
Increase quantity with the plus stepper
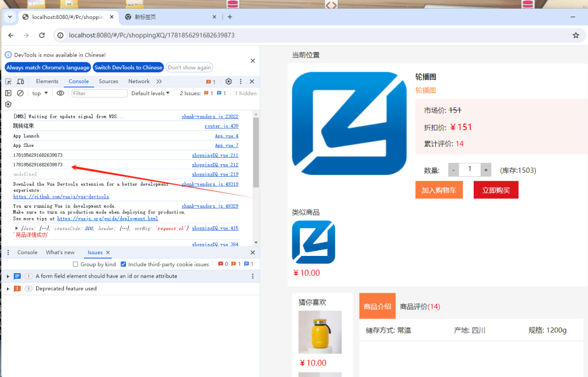[x=486, y=170]
